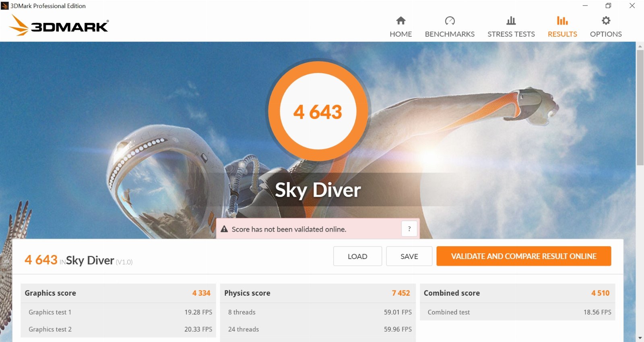
Task: Click the Graphics score header
Action: [x=50, y=293]
